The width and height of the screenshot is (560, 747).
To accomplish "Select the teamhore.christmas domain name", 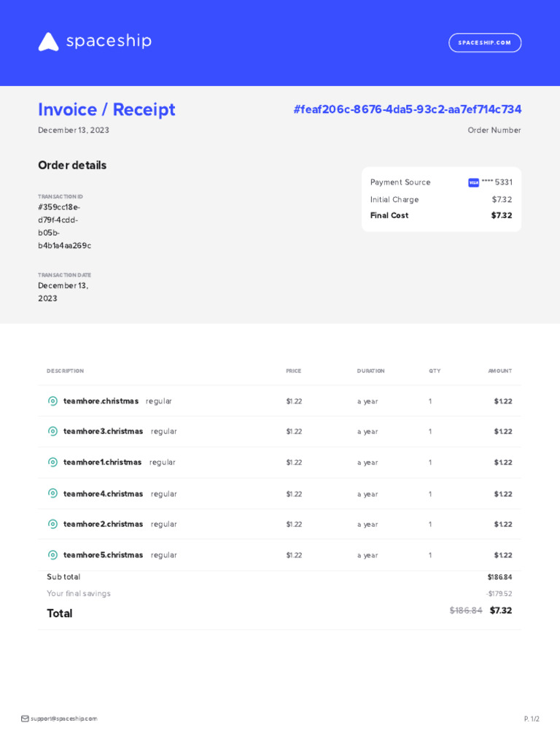I will click(101, 401).
